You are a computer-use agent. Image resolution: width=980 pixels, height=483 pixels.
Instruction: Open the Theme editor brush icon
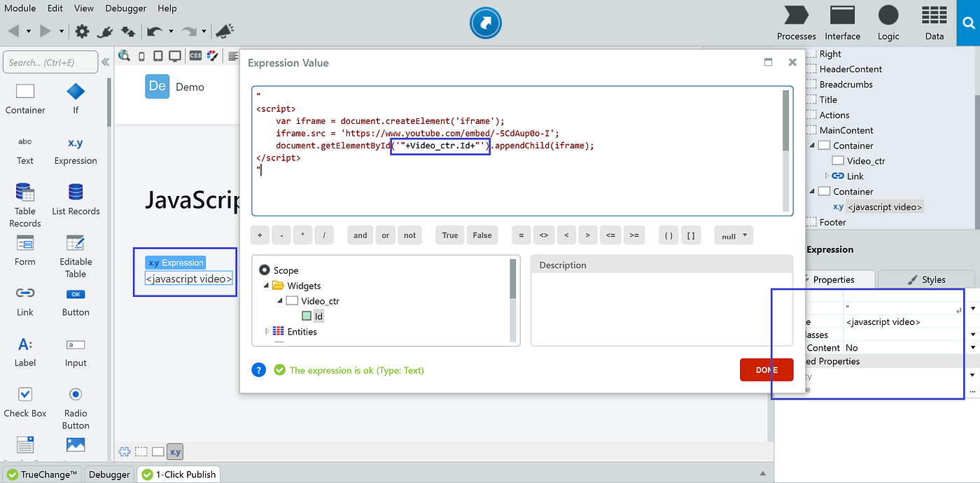click(213, 56)
